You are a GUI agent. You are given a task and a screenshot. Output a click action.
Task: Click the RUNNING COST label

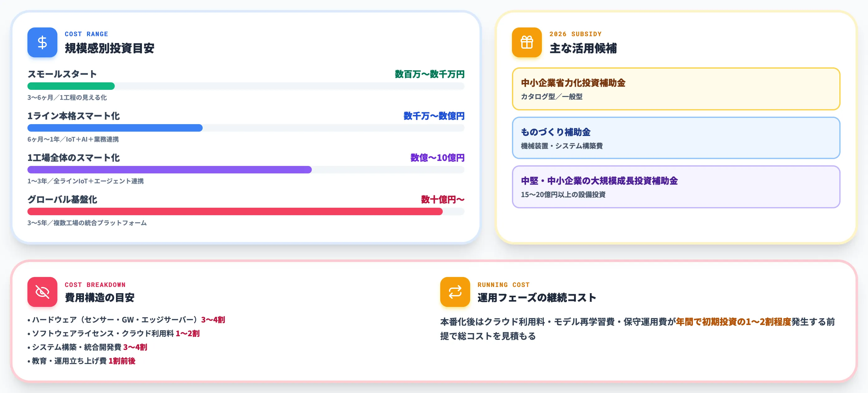click(x=504, y=285)
